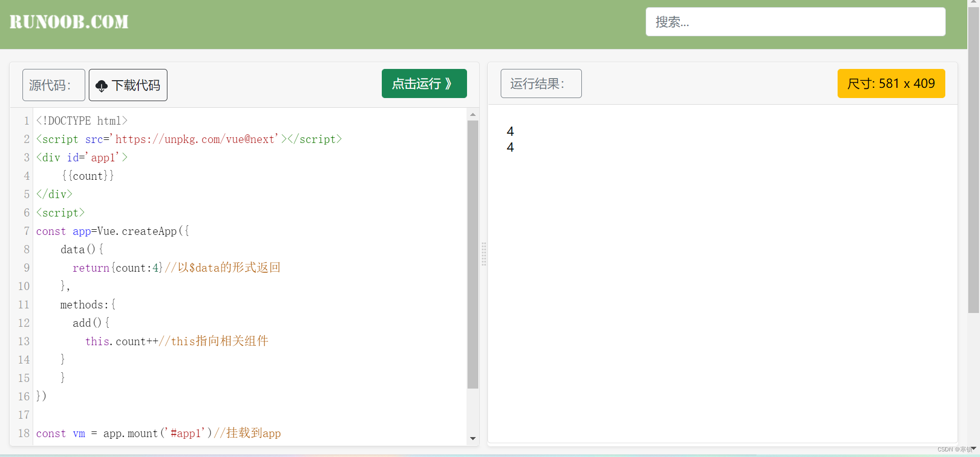
Task: Click the </div> closing tag line
Action: coord(54,195)
